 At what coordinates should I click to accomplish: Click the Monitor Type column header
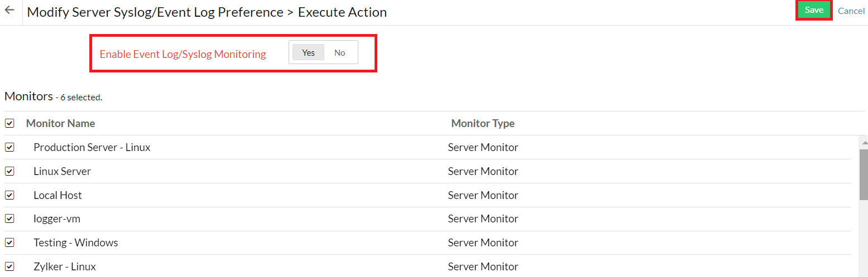[483, 123]
